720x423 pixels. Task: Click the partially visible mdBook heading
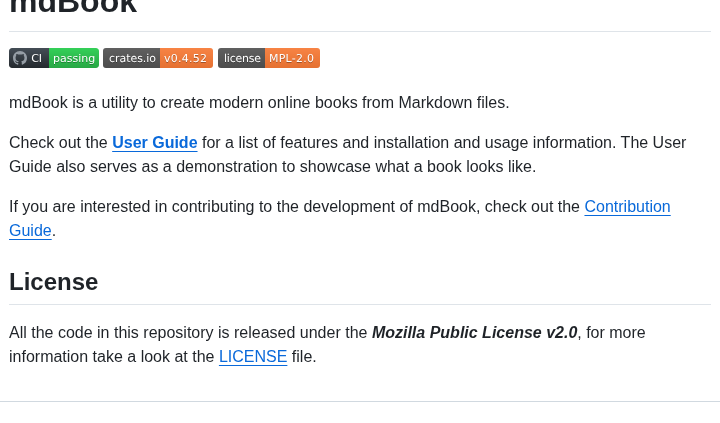73,7
